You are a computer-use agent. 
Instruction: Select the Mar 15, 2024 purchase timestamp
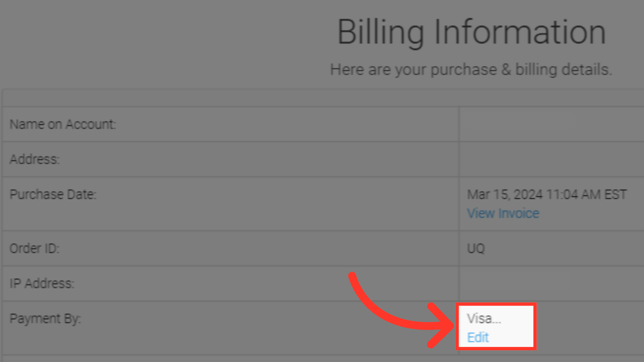pos(547,194)
